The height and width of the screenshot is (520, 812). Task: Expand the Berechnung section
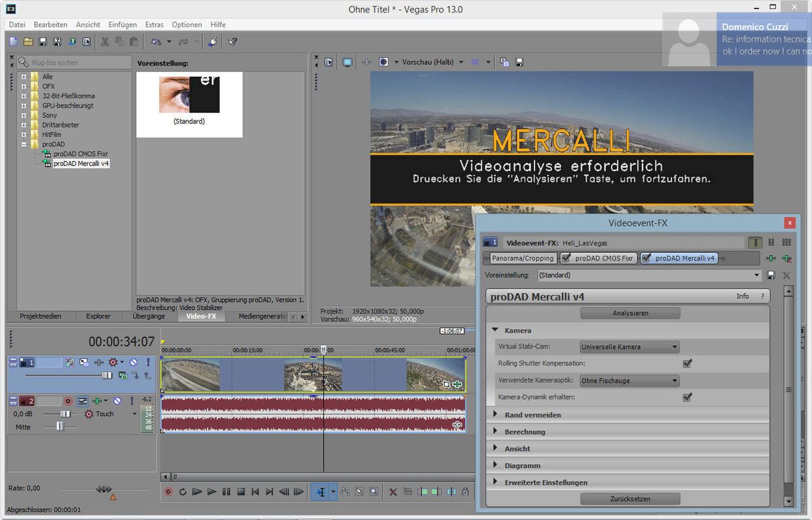pos(495,431)
